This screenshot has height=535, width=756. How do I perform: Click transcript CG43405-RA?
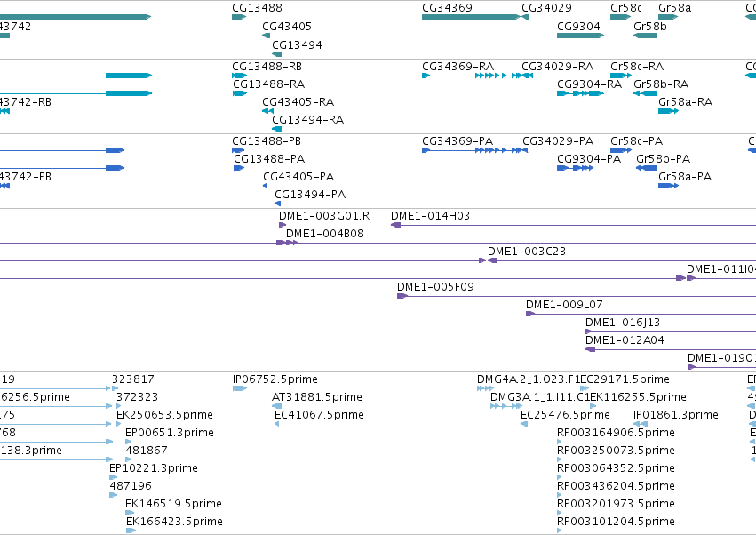click(x=298, y=102)
